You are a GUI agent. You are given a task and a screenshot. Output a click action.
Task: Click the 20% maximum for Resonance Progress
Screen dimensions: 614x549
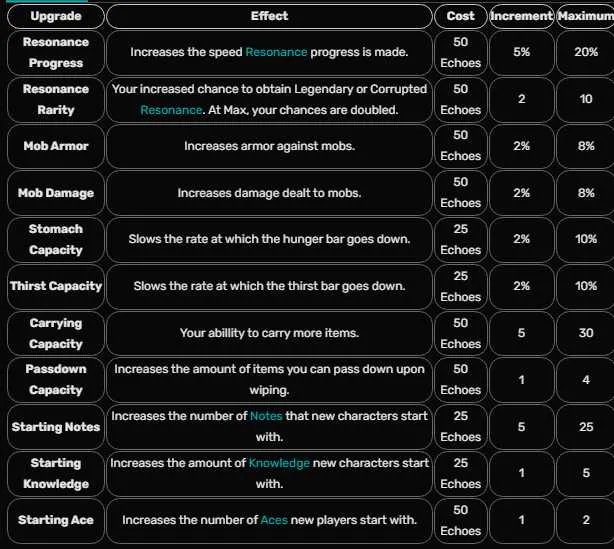[x=585, y=52]
